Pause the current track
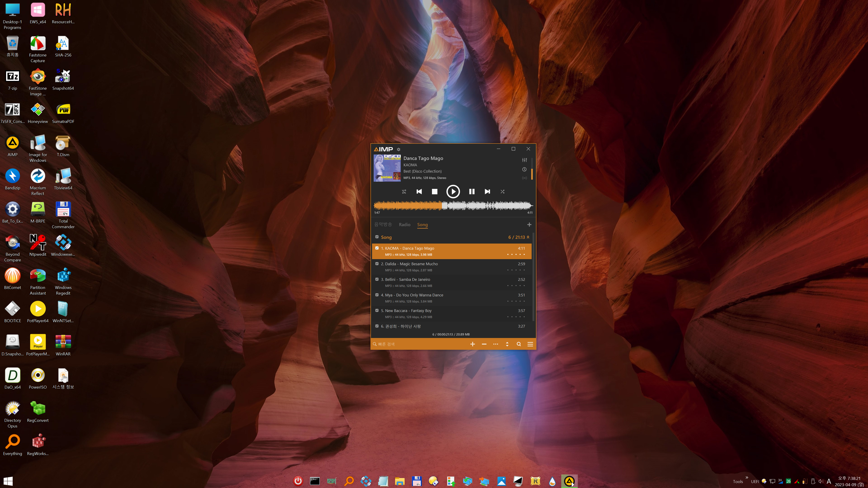 click(x=472, y=192)
